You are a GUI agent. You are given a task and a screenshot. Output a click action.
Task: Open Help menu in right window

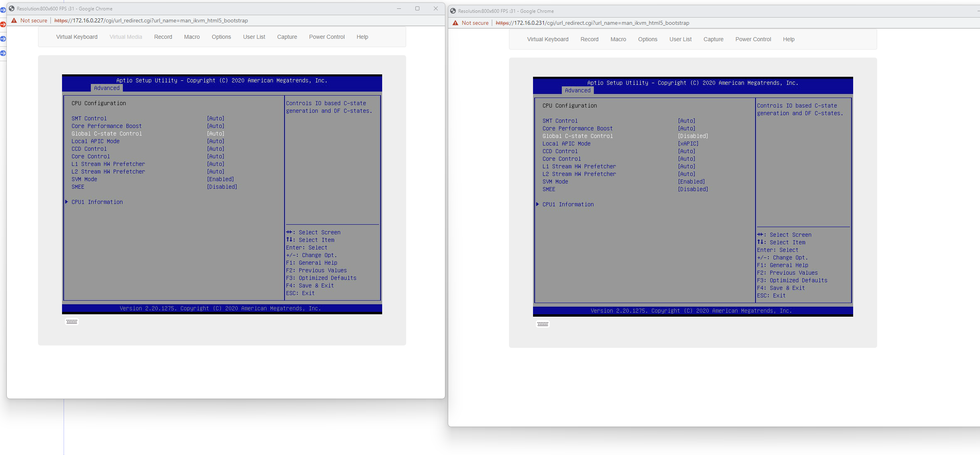(789, 39)
